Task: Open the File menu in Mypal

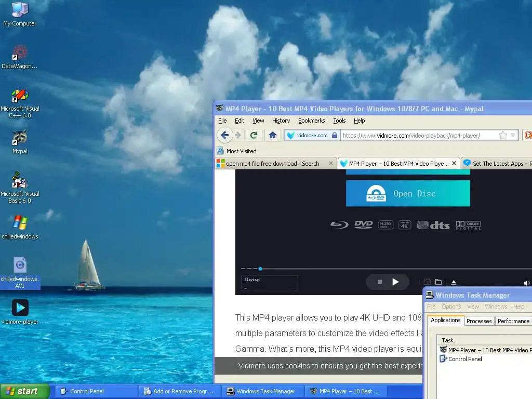Action: tap(222, 121)
